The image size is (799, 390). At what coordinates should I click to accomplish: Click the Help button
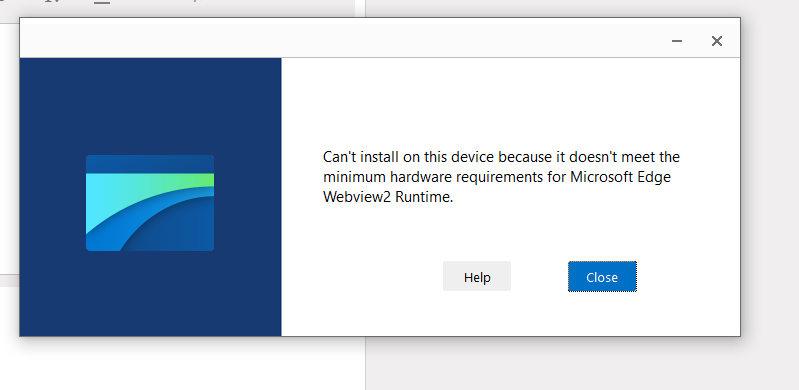click(476, 276)
